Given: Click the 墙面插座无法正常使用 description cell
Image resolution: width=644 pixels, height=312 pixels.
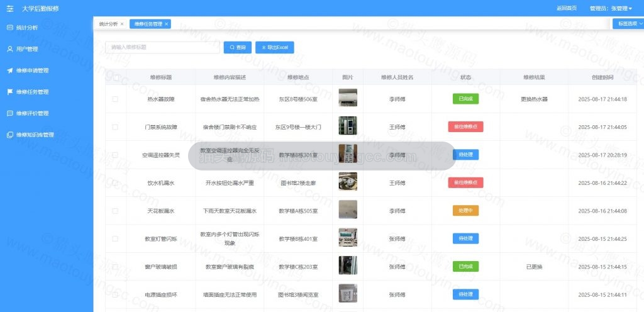Looking at the screenshot, I should (230, 295).
